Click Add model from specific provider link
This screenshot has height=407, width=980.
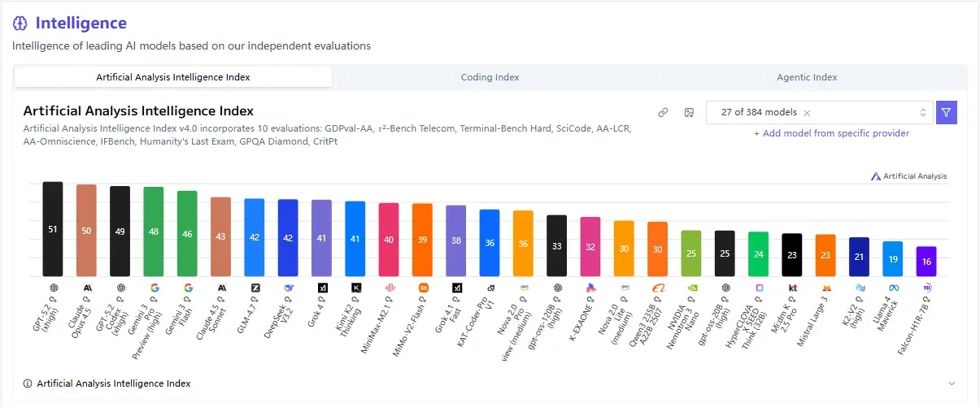(831, 133)
